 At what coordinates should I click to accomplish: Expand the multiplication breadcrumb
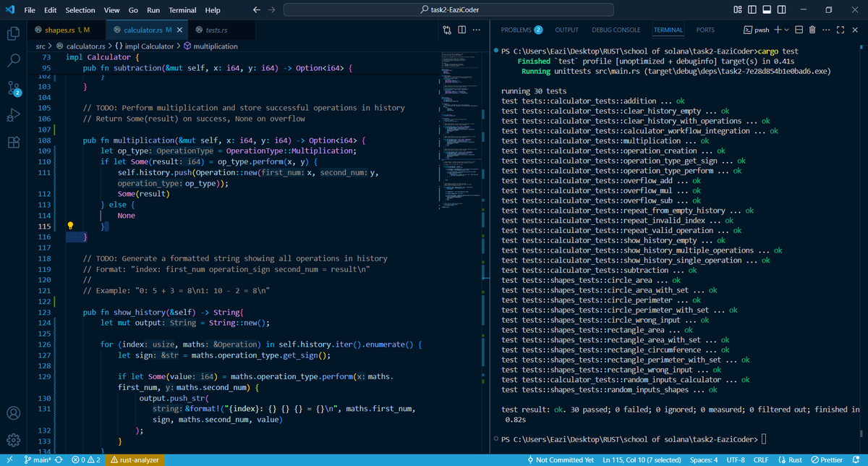click(210, 46)
